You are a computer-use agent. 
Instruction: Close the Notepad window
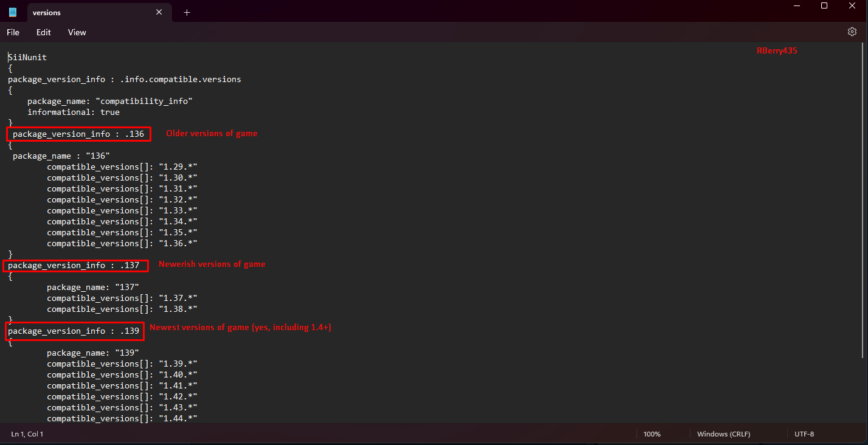tap(852, 6)
